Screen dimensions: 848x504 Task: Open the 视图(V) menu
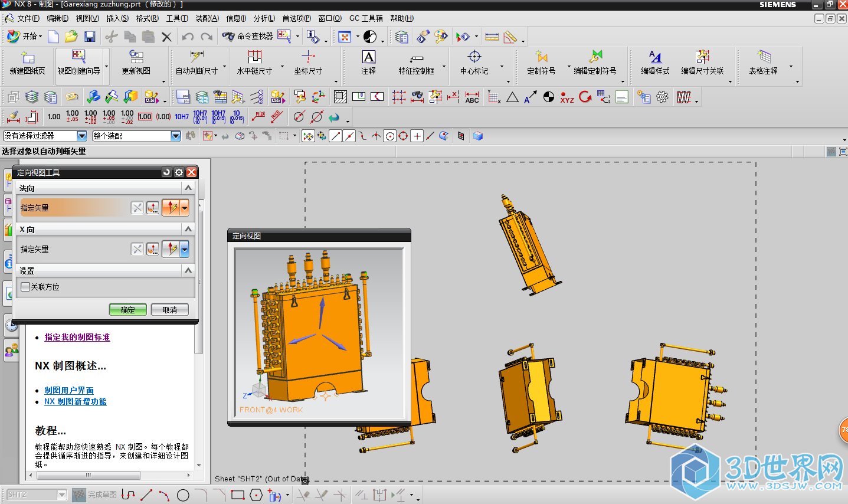tap(87, 18)
